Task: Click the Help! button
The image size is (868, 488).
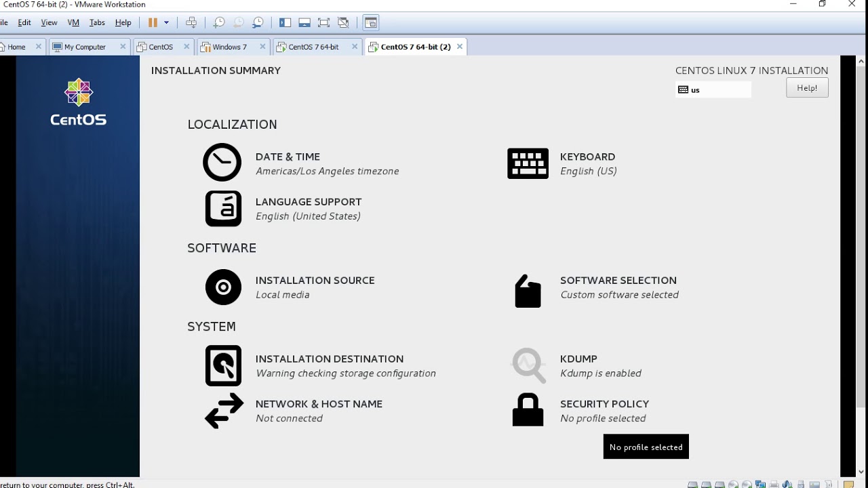Action: pos(807,87)
